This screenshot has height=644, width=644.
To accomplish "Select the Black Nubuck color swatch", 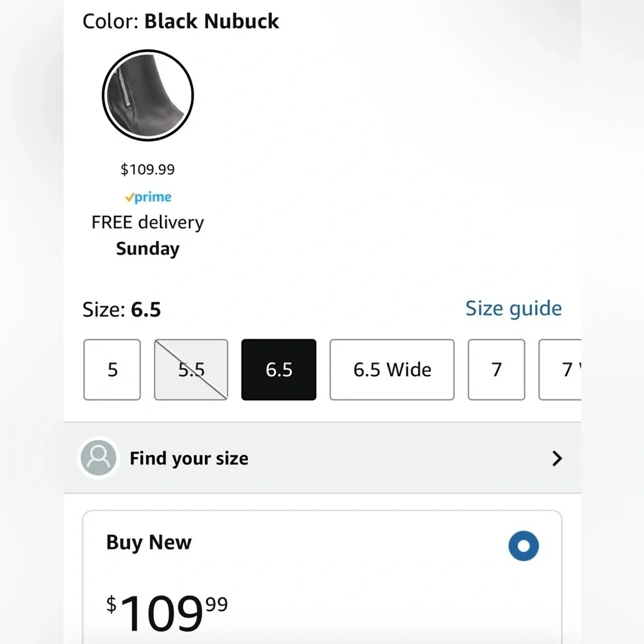I will [148, 95].
